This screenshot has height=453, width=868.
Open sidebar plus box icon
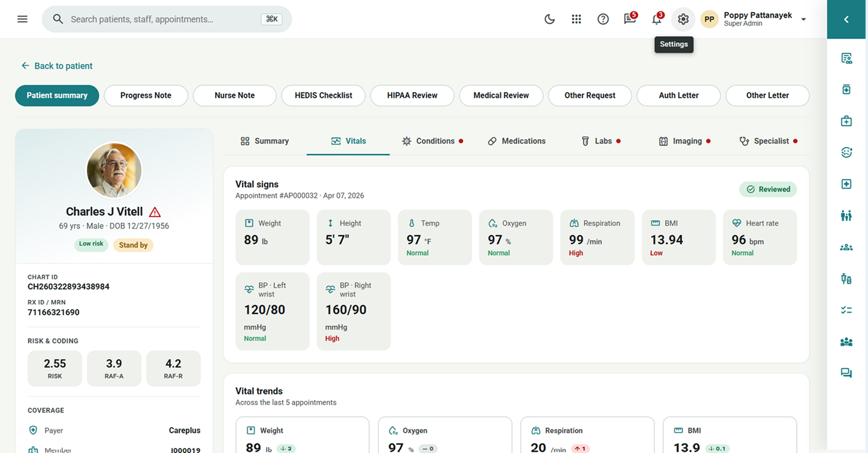846,184
